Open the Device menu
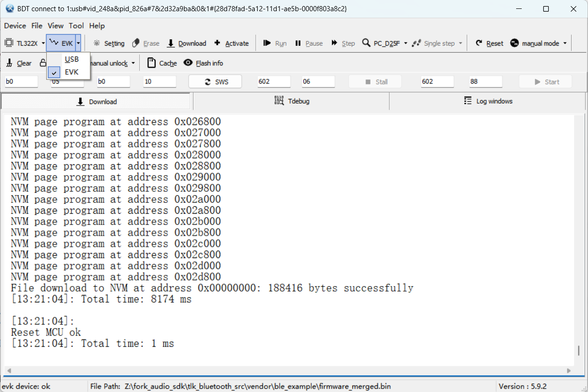 [15, 26]
